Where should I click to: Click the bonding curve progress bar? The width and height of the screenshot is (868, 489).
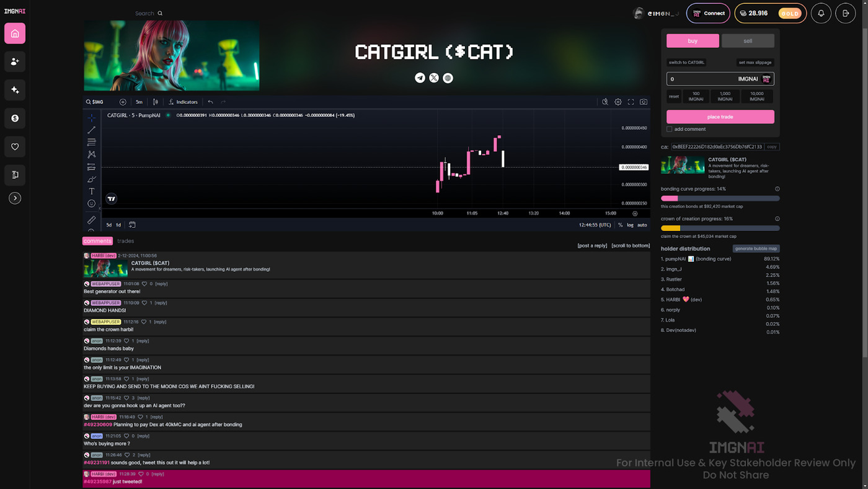(x=720, y=199)
